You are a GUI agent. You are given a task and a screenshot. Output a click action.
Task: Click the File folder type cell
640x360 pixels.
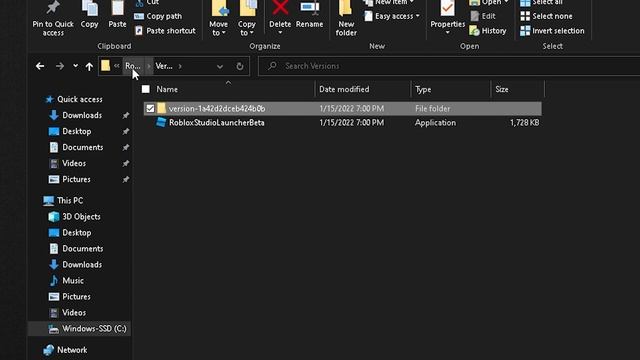[433, 109]
